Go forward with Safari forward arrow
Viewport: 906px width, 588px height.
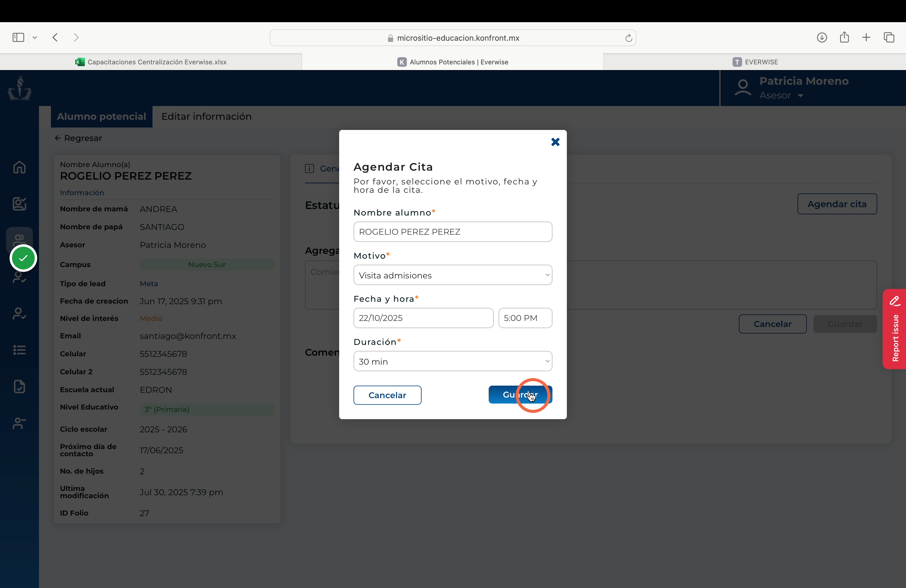76,37
